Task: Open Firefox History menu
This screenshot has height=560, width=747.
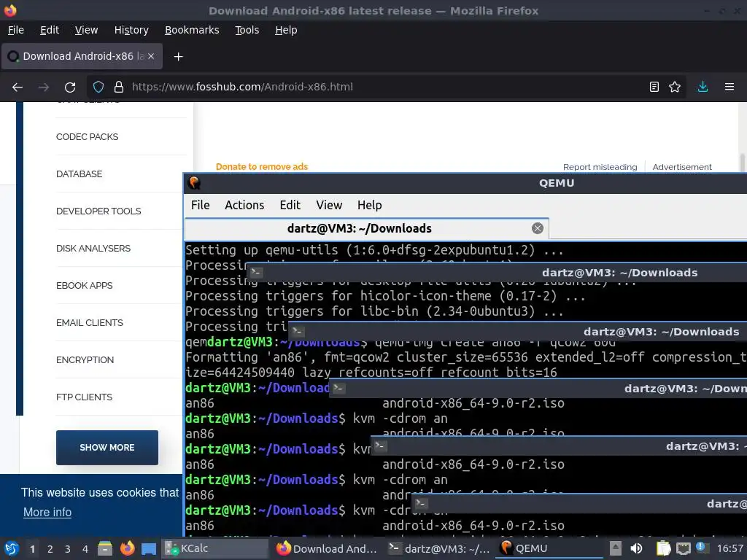Action: (x=131, y=30)
